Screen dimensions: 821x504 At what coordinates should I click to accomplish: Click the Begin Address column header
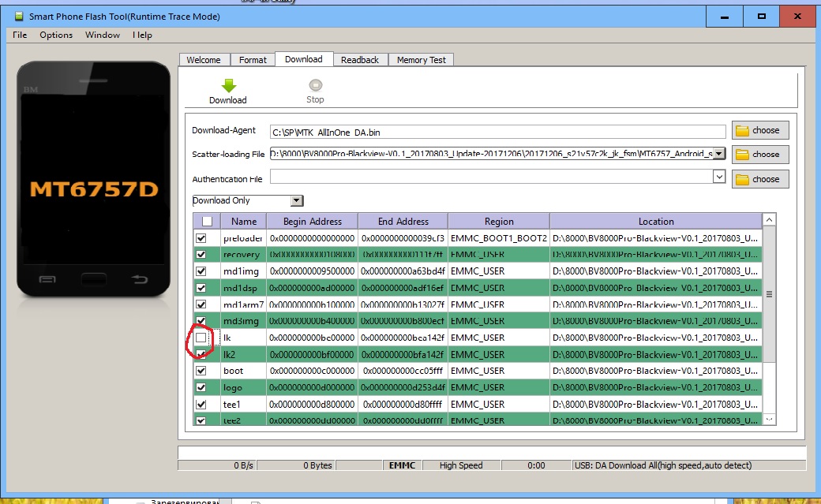pos(313,222)
